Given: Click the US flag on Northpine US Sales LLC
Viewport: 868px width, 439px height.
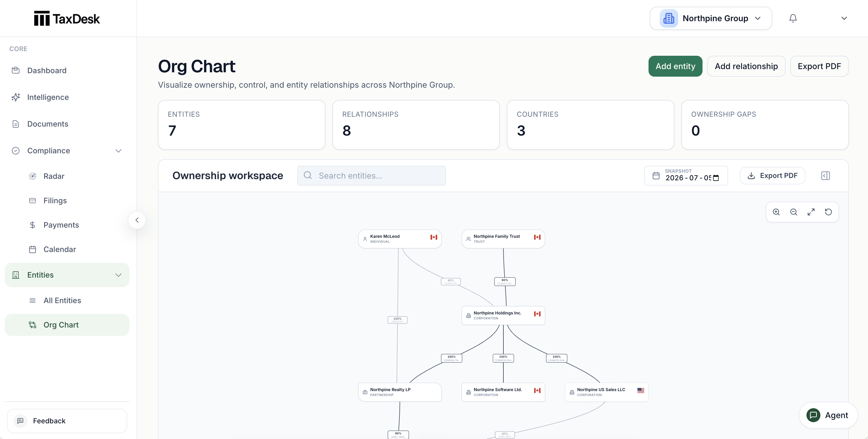Looking at the screenshot, I should [641, 391].
